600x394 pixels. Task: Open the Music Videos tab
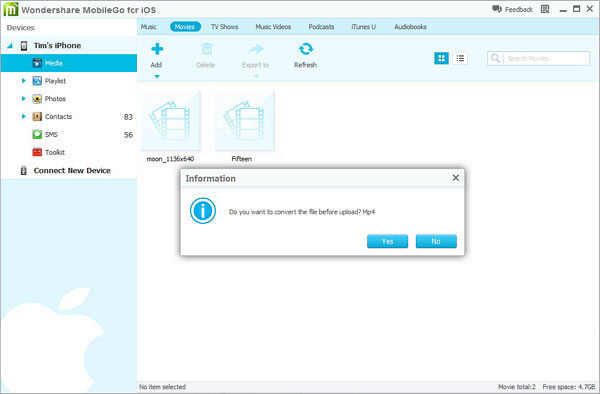click(273, 27)
